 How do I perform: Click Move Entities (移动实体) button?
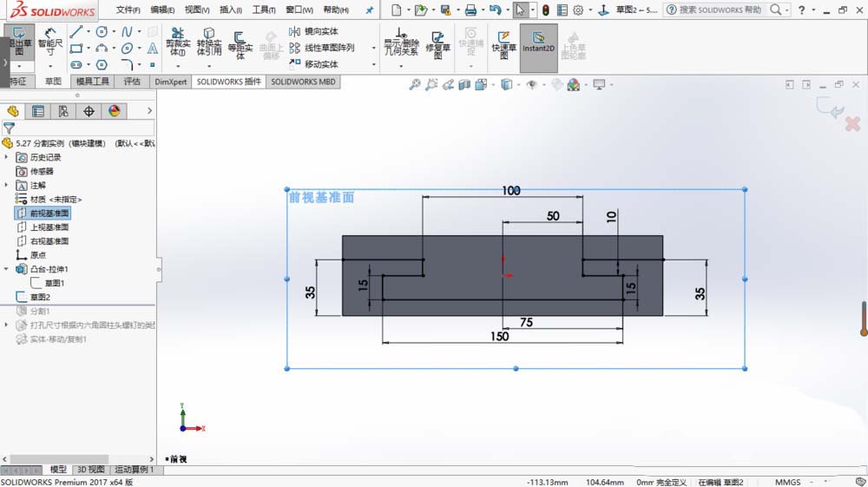point(314,64)
